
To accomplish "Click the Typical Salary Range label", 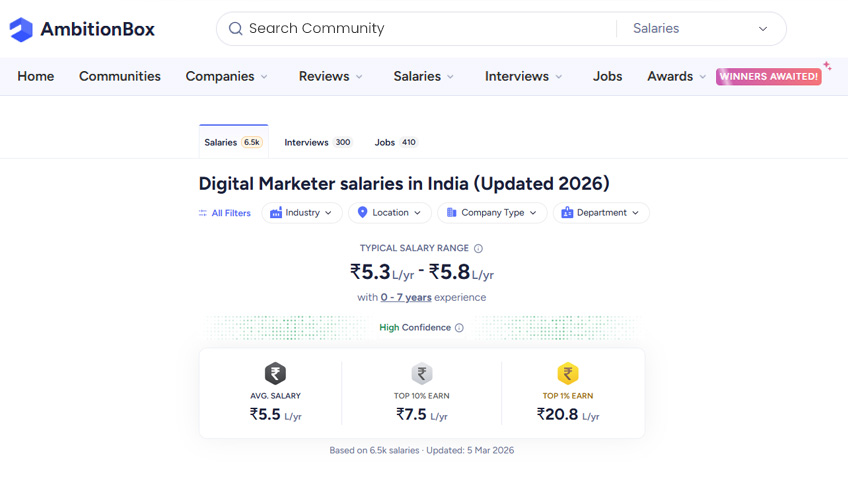I will tap(414, 248).
